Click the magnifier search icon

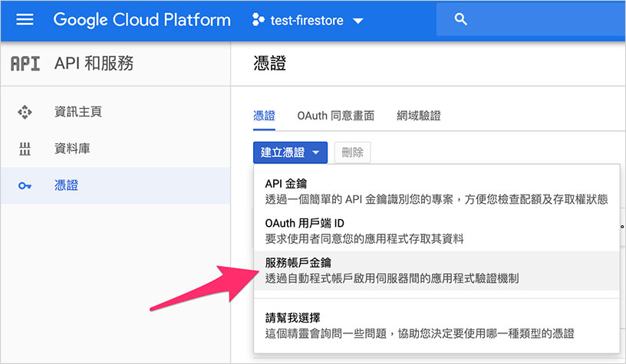[461, 20]
